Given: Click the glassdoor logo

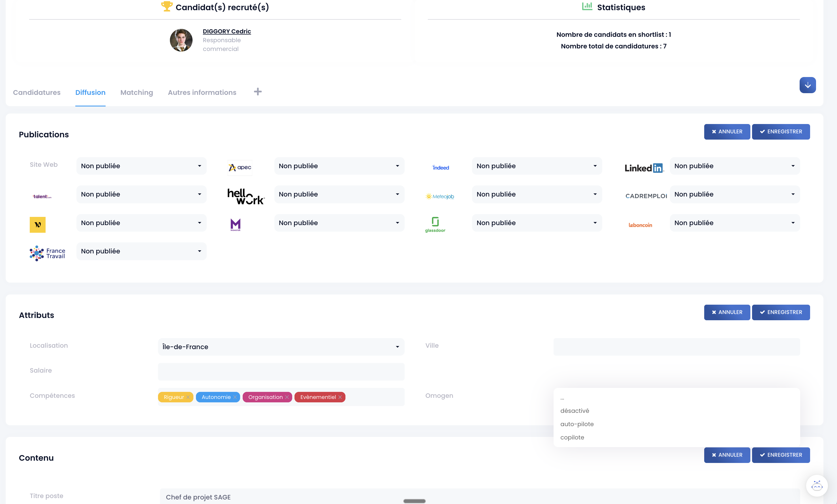Looking at the screenshot, I should pyautogui.click(x=435, y=225).
